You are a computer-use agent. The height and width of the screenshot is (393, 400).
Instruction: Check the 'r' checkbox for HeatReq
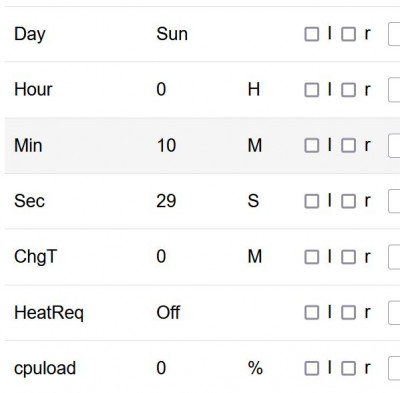pos(348,313)
